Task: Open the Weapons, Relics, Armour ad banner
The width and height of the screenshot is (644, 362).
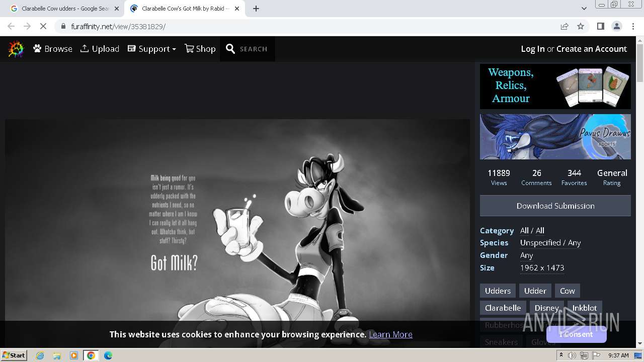Action: (555, 86)
